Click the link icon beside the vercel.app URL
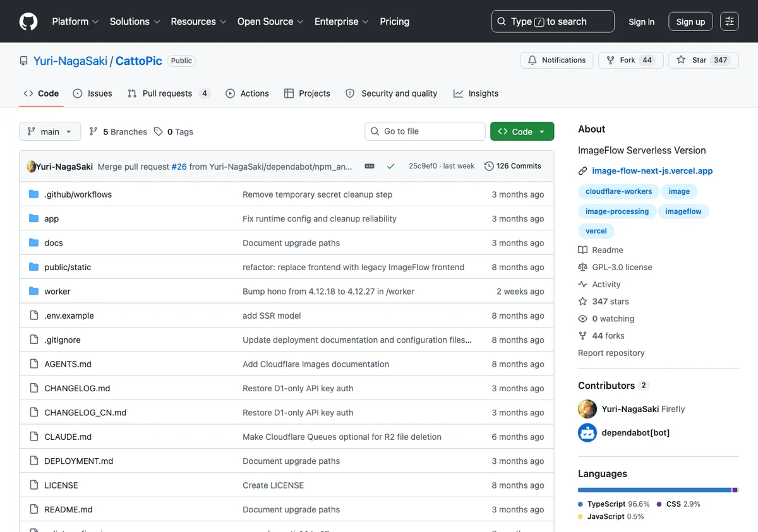Viewport: 758px width, 532px height. [583, 171]
